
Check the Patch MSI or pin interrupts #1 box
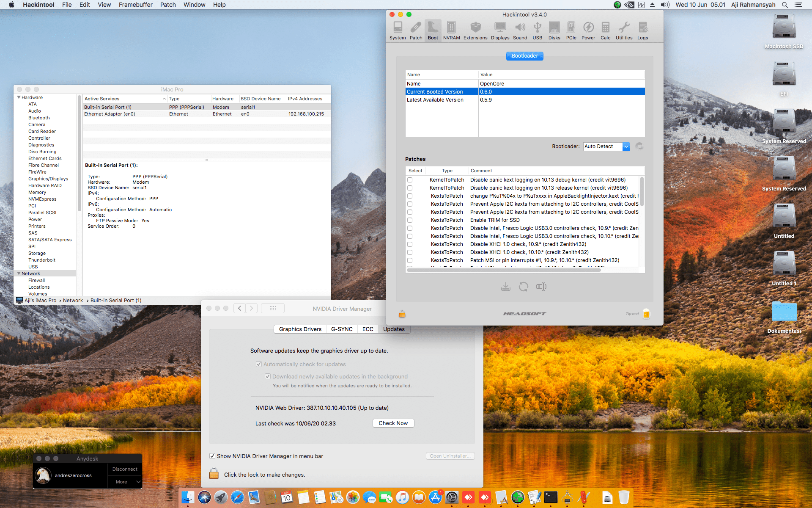tap(410, 260)
